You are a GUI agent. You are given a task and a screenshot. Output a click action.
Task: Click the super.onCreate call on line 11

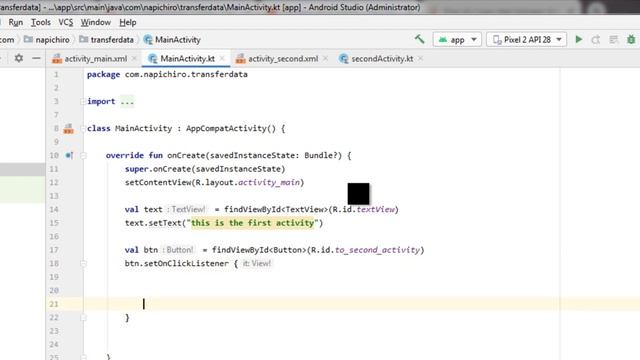coord(205,169)
